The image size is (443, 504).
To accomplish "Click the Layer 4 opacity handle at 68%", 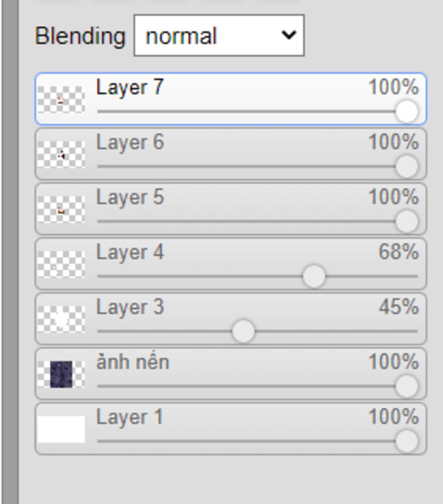I will point(314,276).
